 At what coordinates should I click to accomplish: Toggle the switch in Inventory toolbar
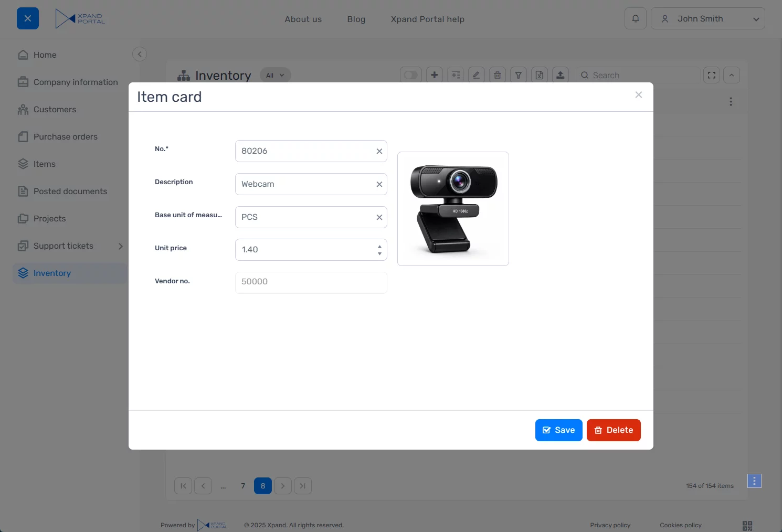coord(411,75)
